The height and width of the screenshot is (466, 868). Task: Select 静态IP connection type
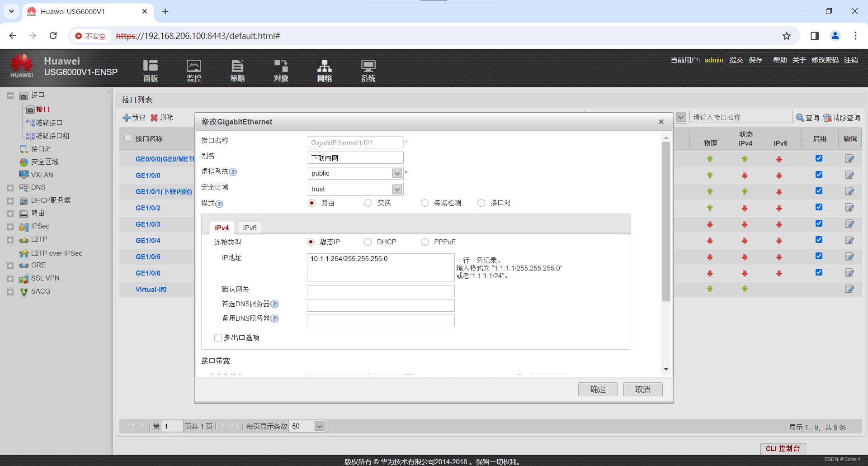(x=311, y=242)
